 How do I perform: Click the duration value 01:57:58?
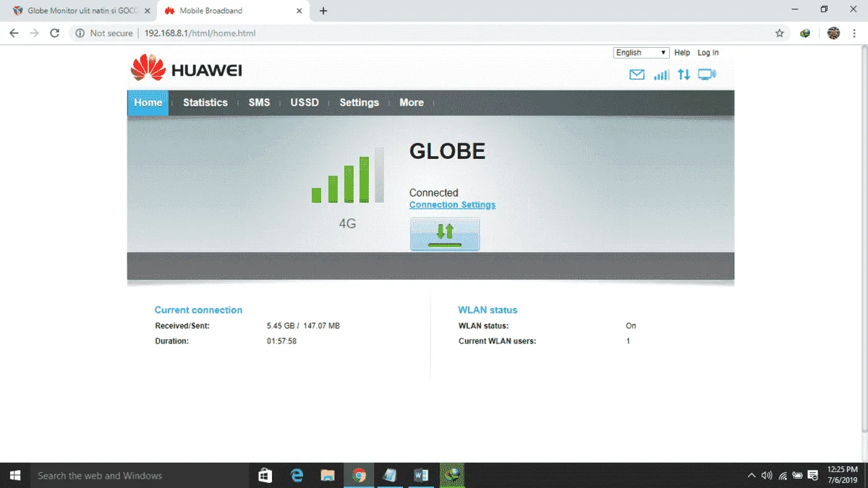click(281, 341)
